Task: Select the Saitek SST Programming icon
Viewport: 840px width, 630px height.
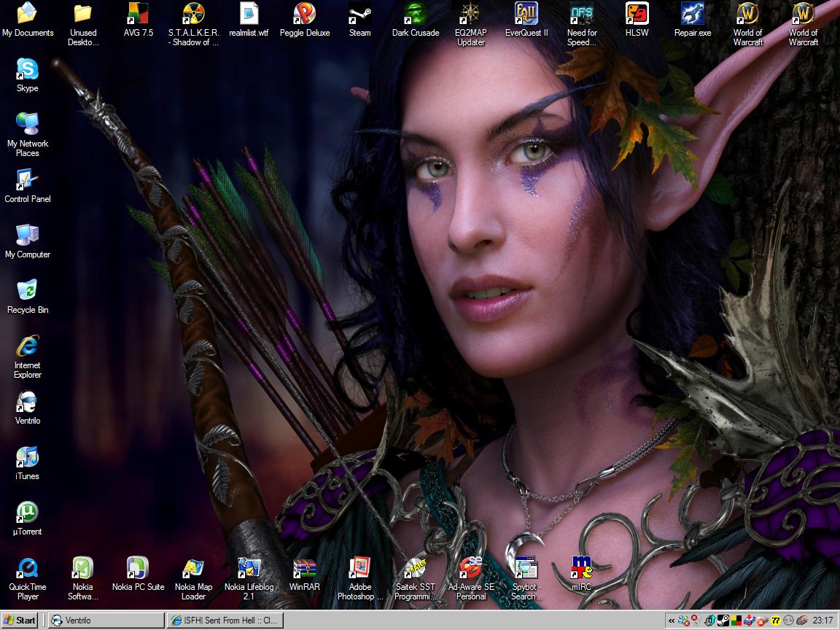Action: pyautogui.click(x=415, y=578)
